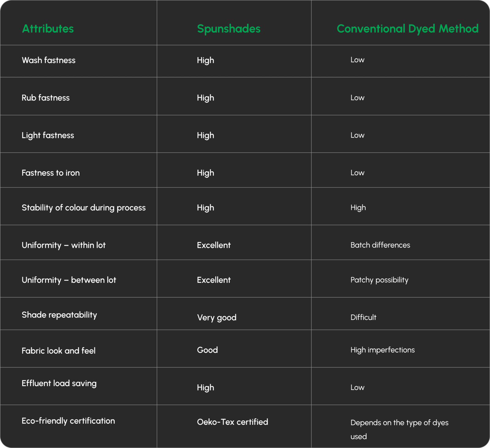490x448 pixels.
Task: Click Fabric look and feel text
Action: (58, 351)
